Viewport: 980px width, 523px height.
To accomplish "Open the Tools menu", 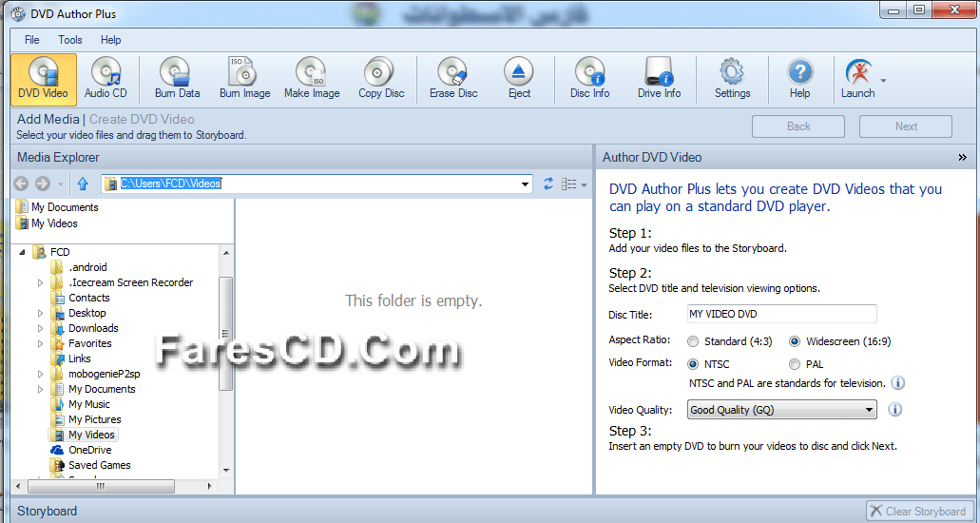I will point(70,40).
